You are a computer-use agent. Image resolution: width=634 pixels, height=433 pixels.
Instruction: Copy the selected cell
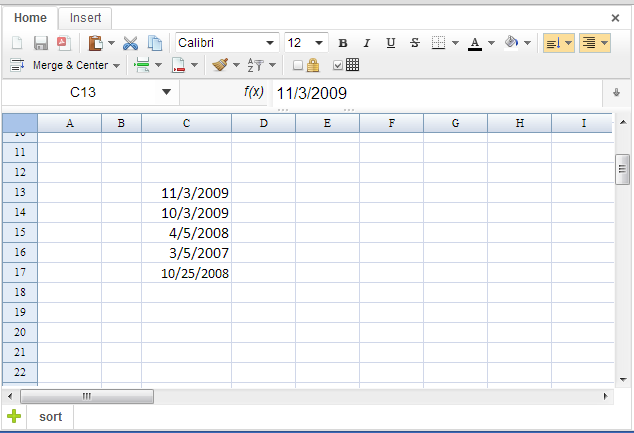[155, 43]
